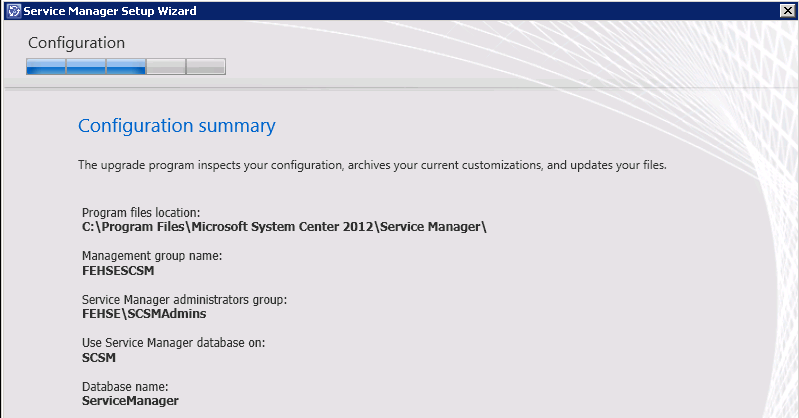Screen dimensions: 799x418
Task: Click the SCSM database server value
Action: [x=99, y=358]
